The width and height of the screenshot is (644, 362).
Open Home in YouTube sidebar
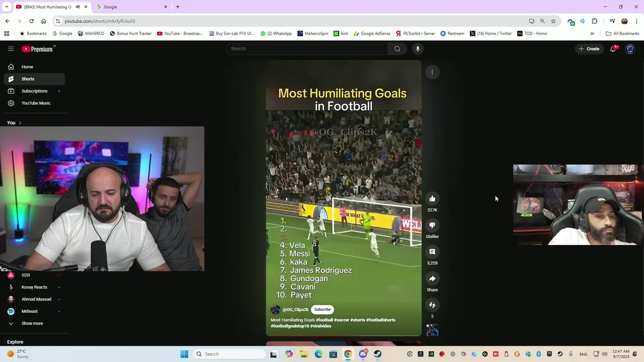(x=34, y=67)
